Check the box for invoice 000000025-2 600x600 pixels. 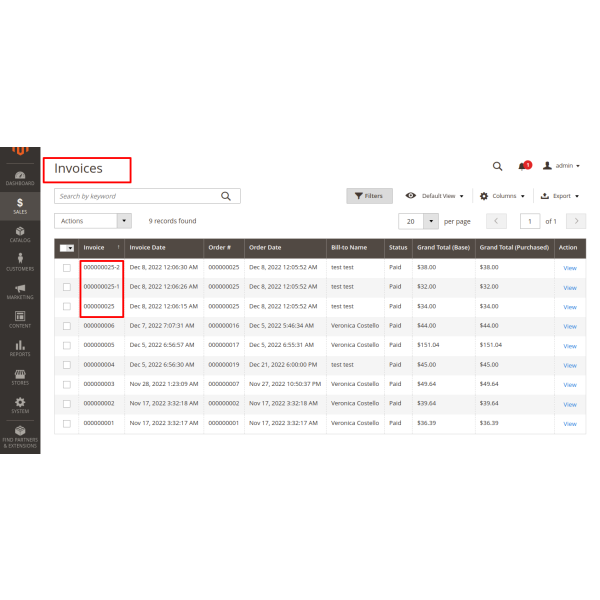(x=67, y=268)
